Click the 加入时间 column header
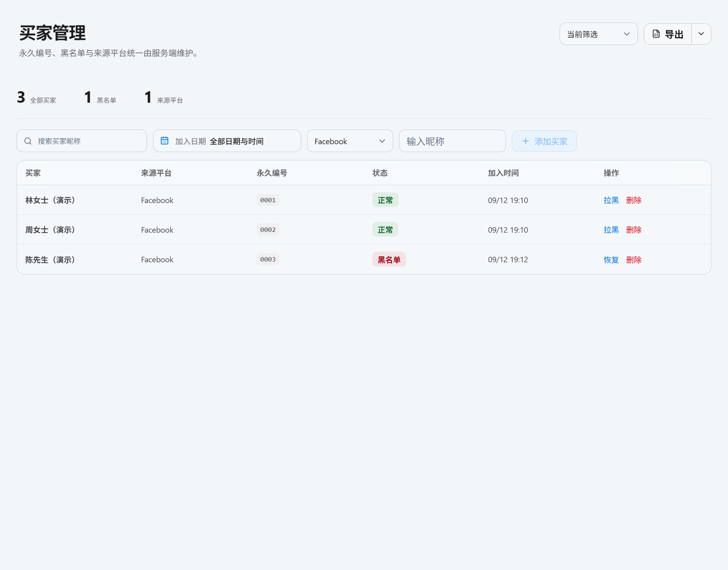 (x=503, y=173)
